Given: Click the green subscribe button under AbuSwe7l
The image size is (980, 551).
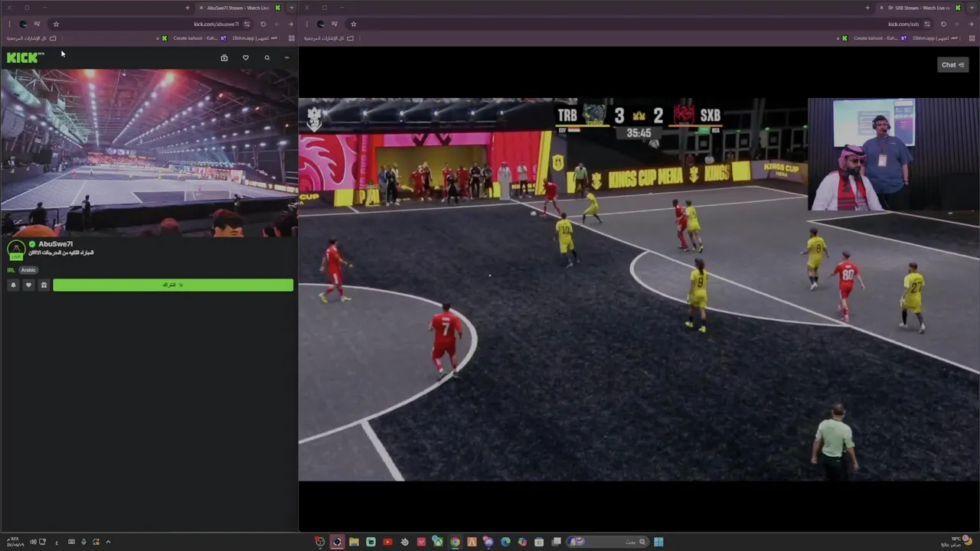Looking at the screenshot, I should coord(173,285).
